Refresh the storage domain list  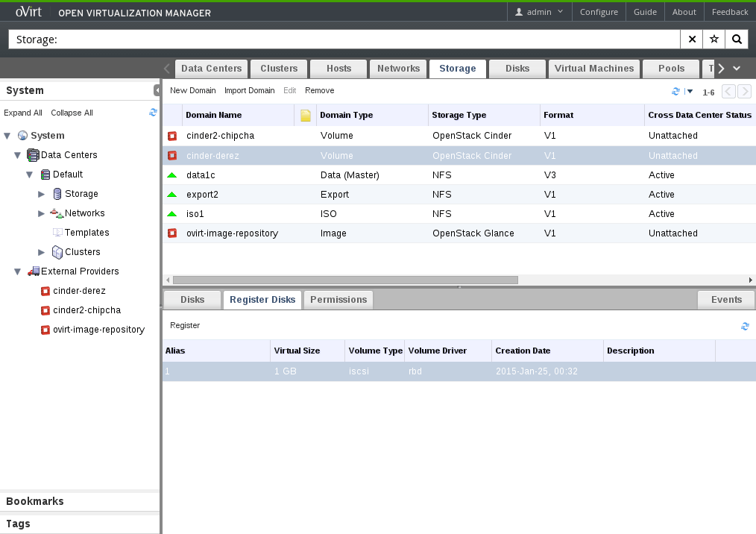[x=675, y=91]
